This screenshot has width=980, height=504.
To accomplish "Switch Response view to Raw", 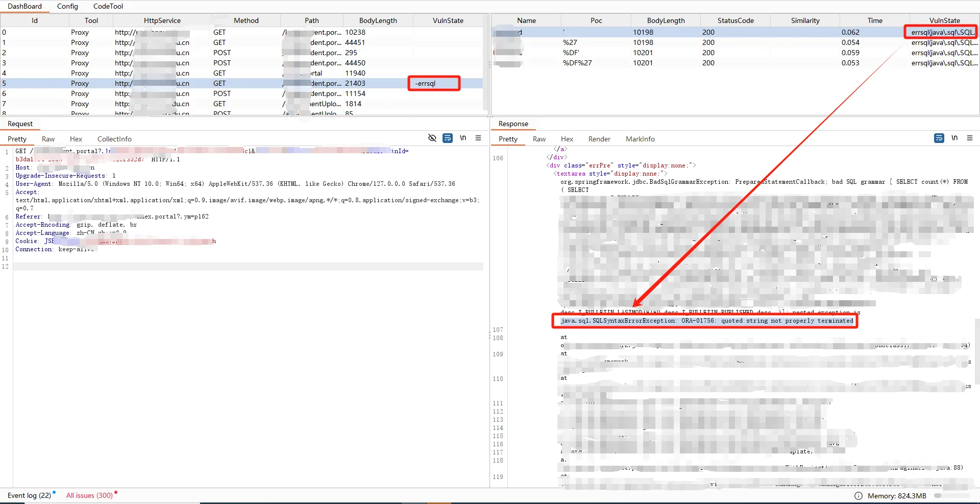I will click(x=539, y=139).
